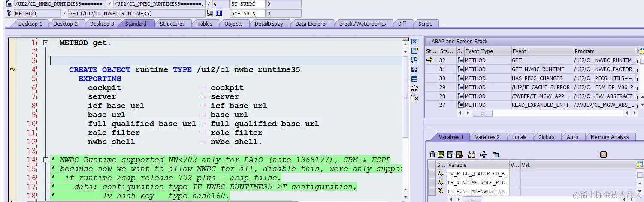Click the new tool icon on the source tool strip
Screen dimensions: 644x202
click(414, 51)
